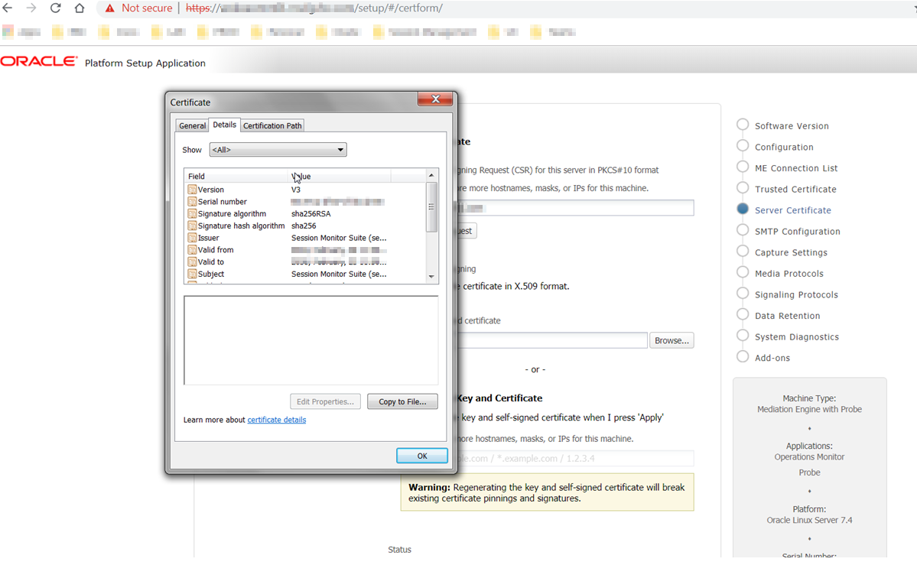
Task: Select the sha256RSA value
Action: point(311,214)
